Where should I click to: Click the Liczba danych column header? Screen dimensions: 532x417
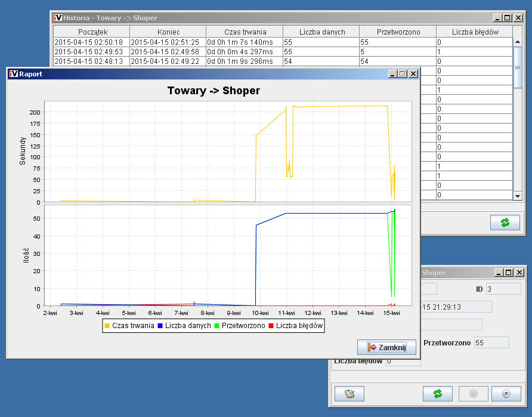coord(321,32)
